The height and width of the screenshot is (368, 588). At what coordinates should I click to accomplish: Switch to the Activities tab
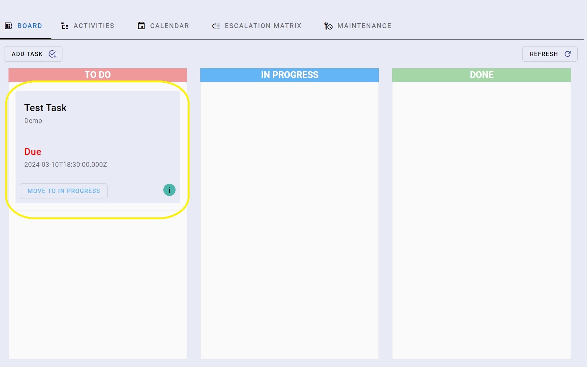click(94, 26)
